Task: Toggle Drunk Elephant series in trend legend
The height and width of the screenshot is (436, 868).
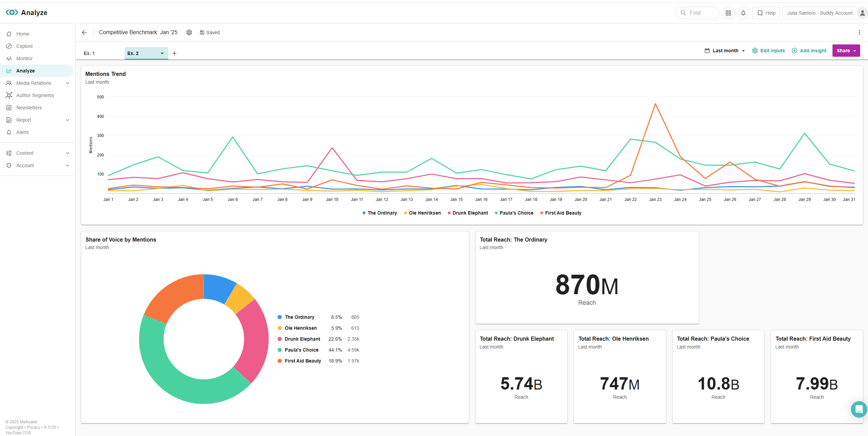Action: point(468,213)
